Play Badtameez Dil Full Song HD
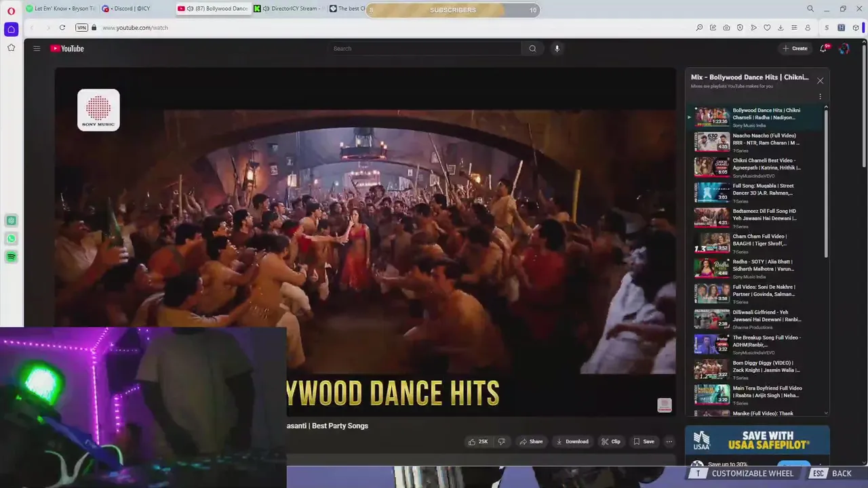The width and height of the screenshot is (868, 488). 757,218
